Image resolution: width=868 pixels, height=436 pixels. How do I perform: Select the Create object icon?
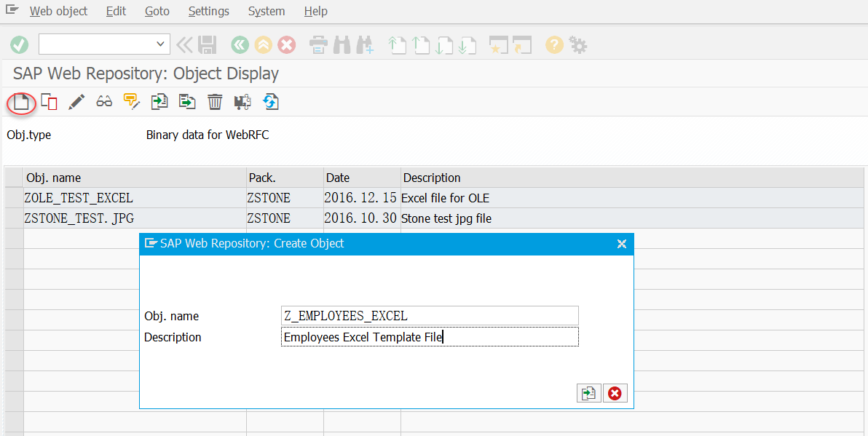[20, 102]
